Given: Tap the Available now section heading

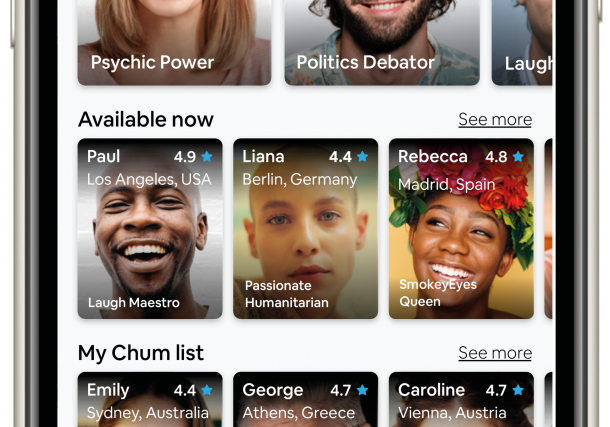Looking at the screenshot, I should click(x=146, y=119).
